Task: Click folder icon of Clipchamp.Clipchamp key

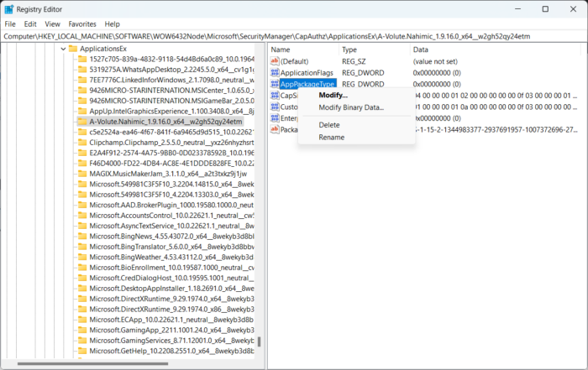Action: (82, 143)
